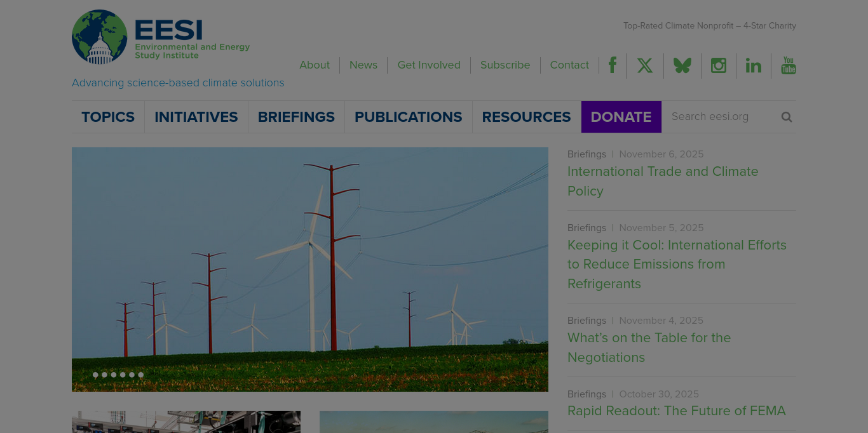
Task: Expand the TOPICS navigation menu
Action: [x=108, y=117]
